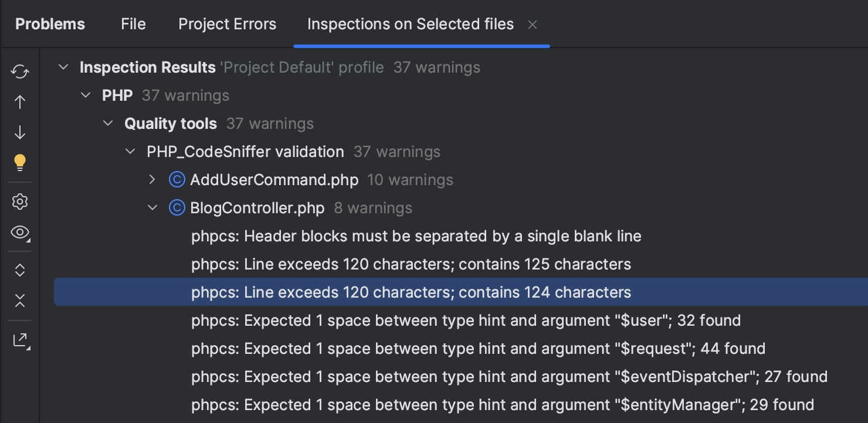This screenshot has width=868, height=423.
Task: Click the quick-fix lightbulb icon
Action: (x=20, y=162)
